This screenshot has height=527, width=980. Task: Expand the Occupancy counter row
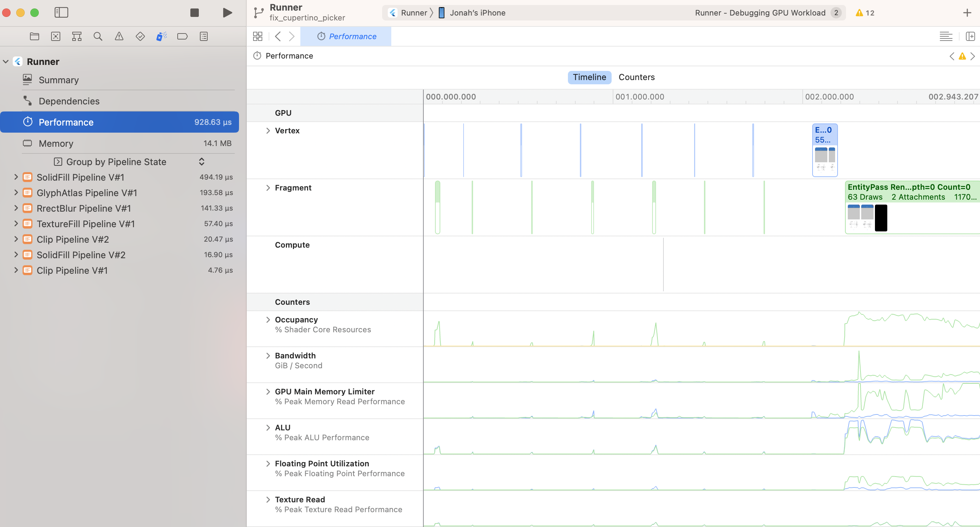pyautogui.click(x=268, y=320)
